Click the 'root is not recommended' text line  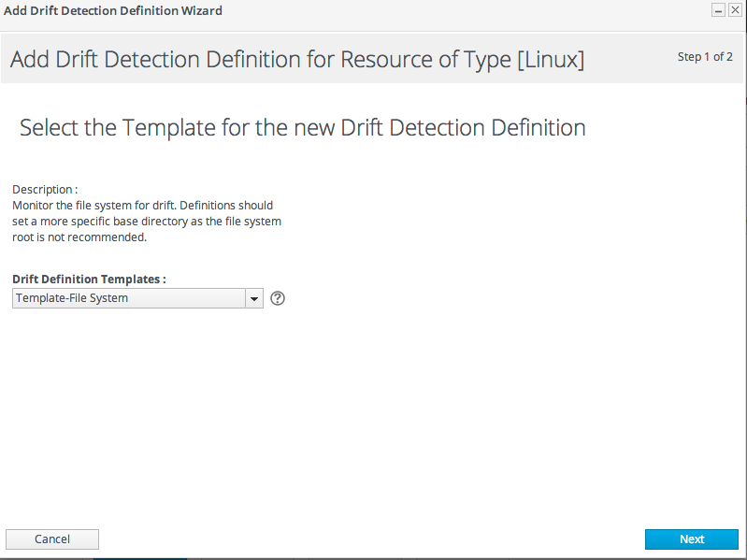point(79,237)
